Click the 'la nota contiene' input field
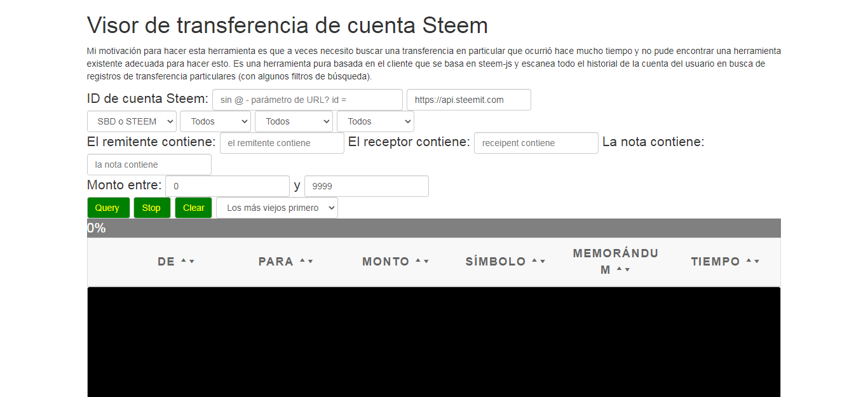Viewport: 868px width, 397px height. point(149,165)
